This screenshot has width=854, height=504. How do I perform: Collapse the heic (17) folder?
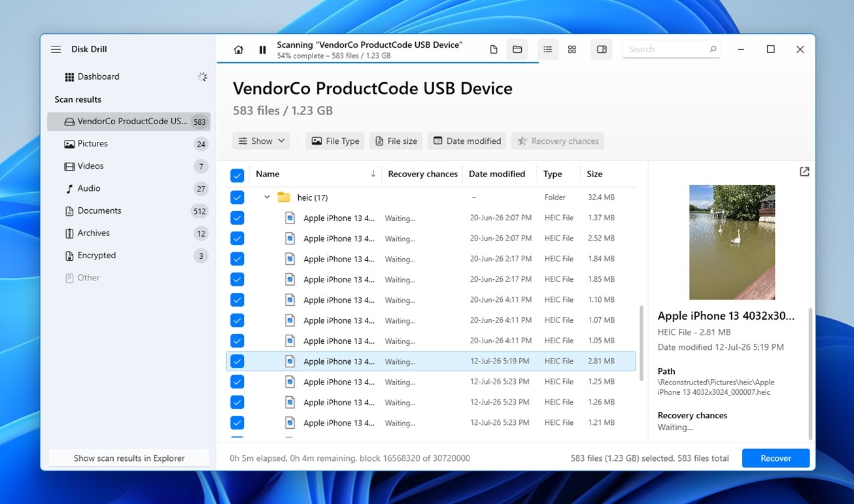pos(267,197)
